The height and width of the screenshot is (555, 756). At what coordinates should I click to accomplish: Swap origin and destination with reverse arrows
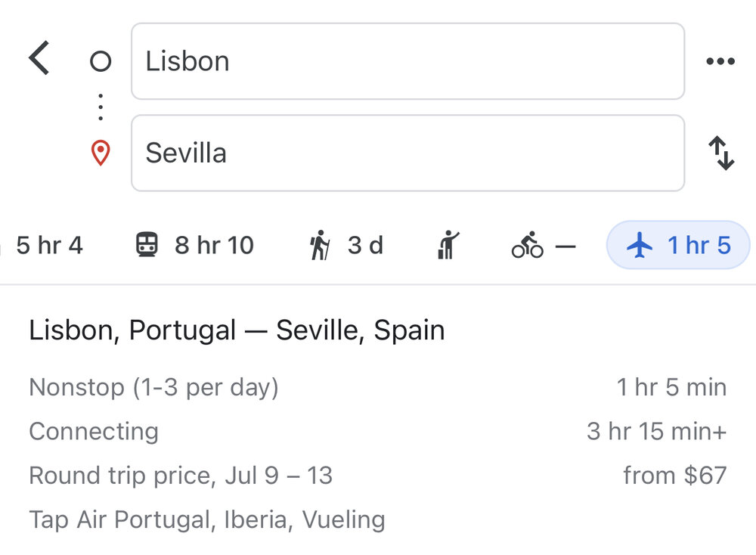tap(721, 153)
